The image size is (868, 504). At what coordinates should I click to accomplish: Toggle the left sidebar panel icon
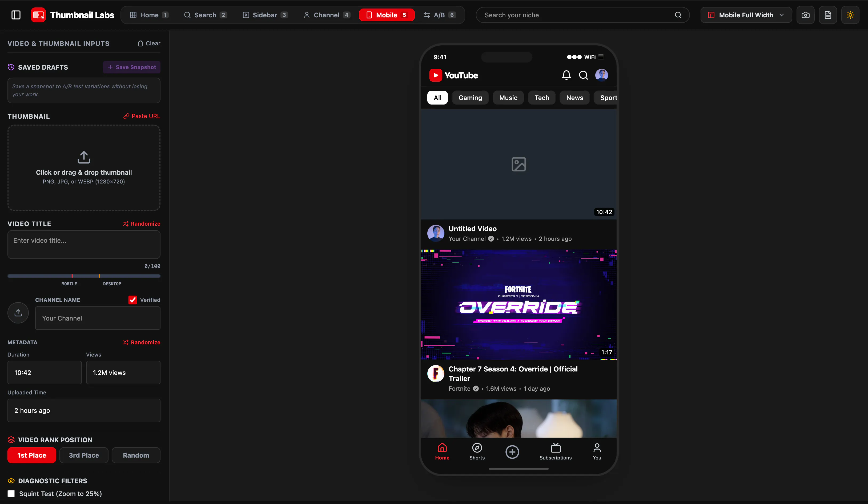(x=16, y=15)
